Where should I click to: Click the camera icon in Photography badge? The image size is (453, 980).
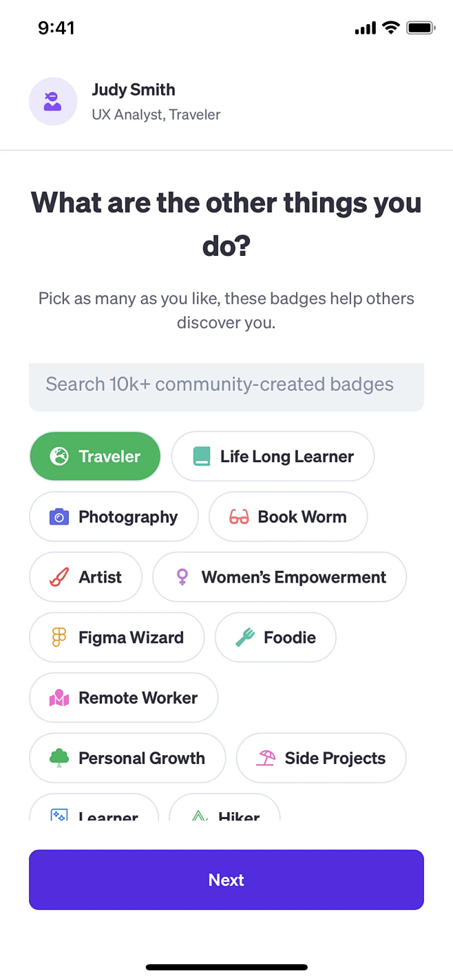[x=59, y=516]
